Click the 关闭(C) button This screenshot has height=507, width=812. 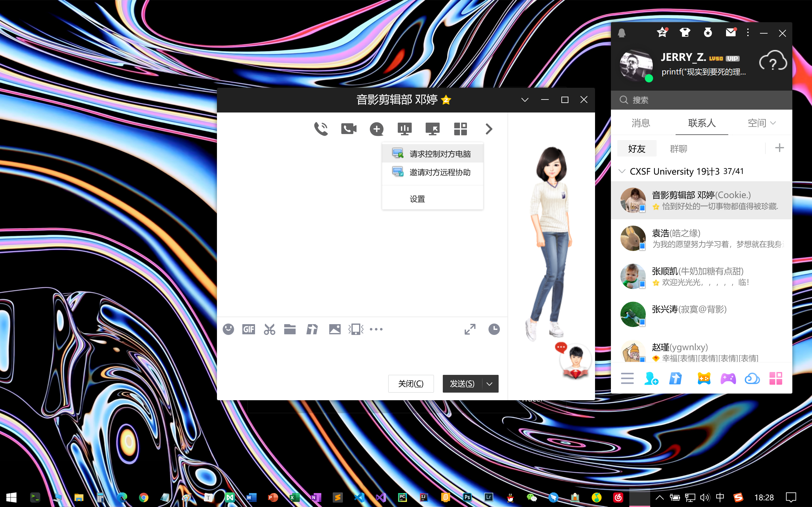click(x=411, y=384)
